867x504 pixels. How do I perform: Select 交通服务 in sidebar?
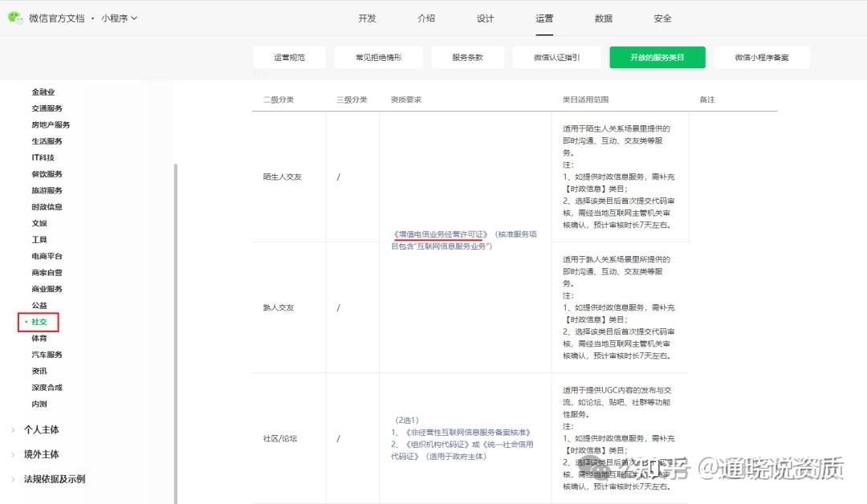click(47, 108)
